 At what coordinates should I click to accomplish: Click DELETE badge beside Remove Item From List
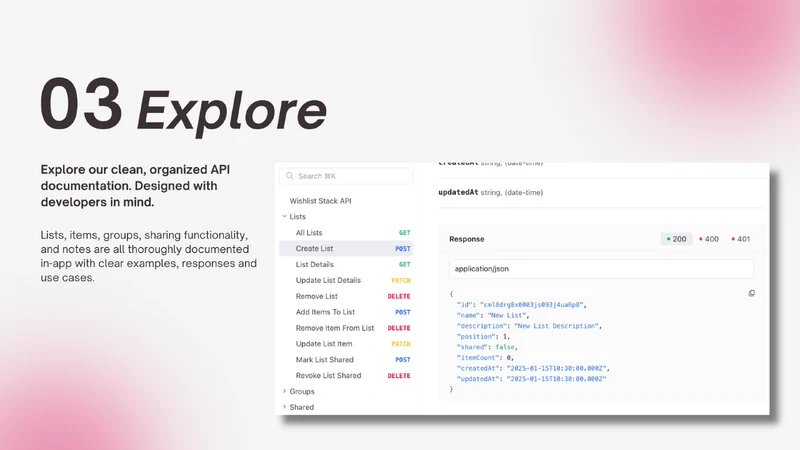399,328
